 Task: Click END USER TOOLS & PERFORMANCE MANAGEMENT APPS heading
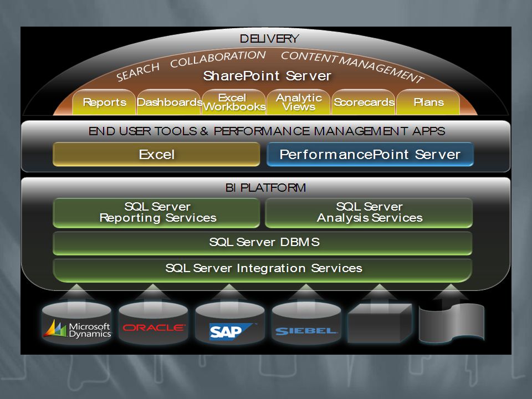267,131
